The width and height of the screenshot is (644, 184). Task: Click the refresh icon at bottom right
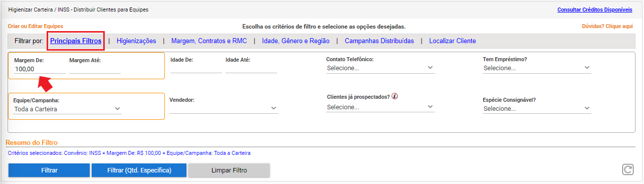tap(627, 170)
